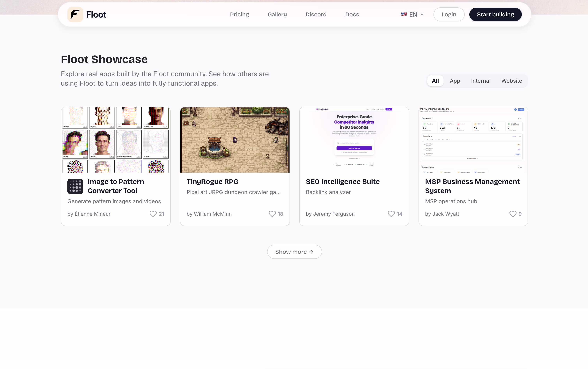
Task: Click author name Étienne Mineur
Action: tap(92, 214)
